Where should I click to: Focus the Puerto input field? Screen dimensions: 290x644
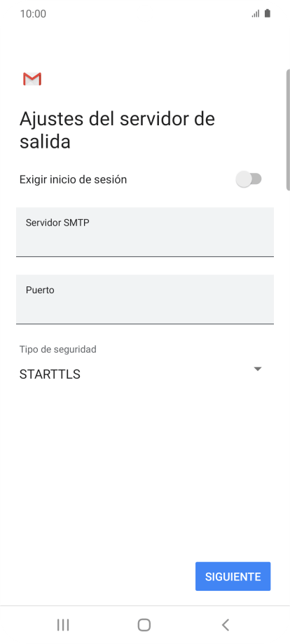[x=145, y=300]
